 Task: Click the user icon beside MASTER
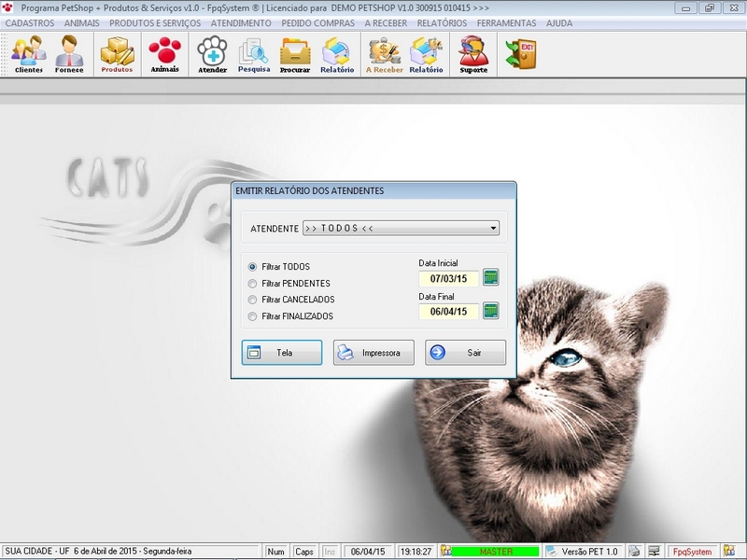pyautogui.click(x=445, y=551)
